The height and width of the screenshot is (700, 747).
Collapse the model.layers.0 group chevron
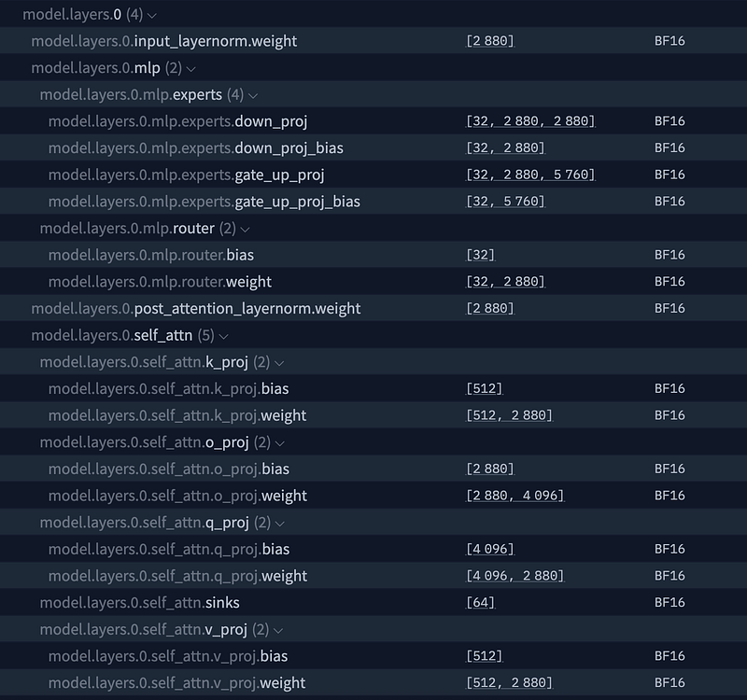coord(152,15)
